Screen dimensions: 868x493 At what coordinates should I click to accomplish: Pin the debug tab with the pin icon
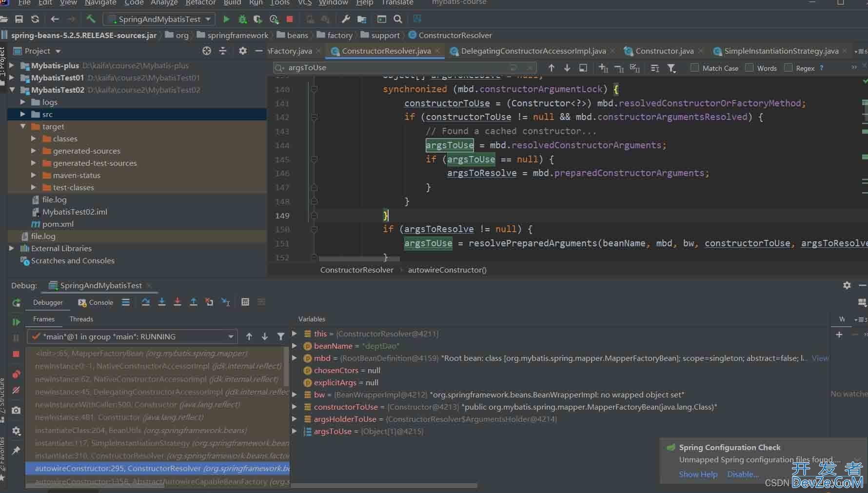coord(16,450)
